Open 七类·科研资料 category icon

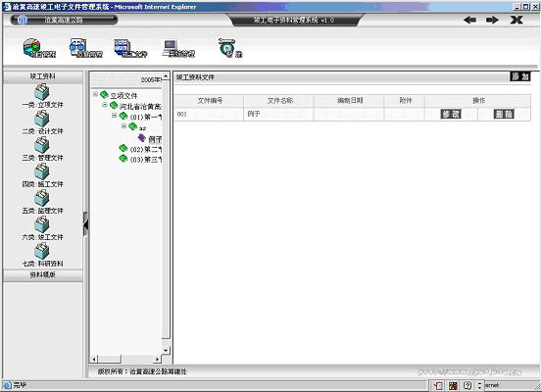tap(42, 251)
